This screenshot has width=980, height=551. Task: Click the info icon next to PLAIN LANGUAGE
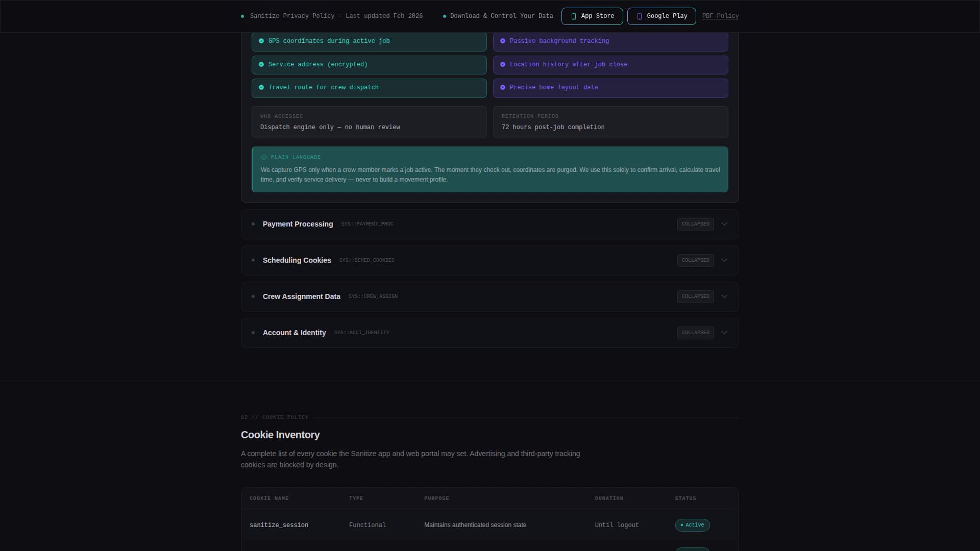(x=264, y=157)
